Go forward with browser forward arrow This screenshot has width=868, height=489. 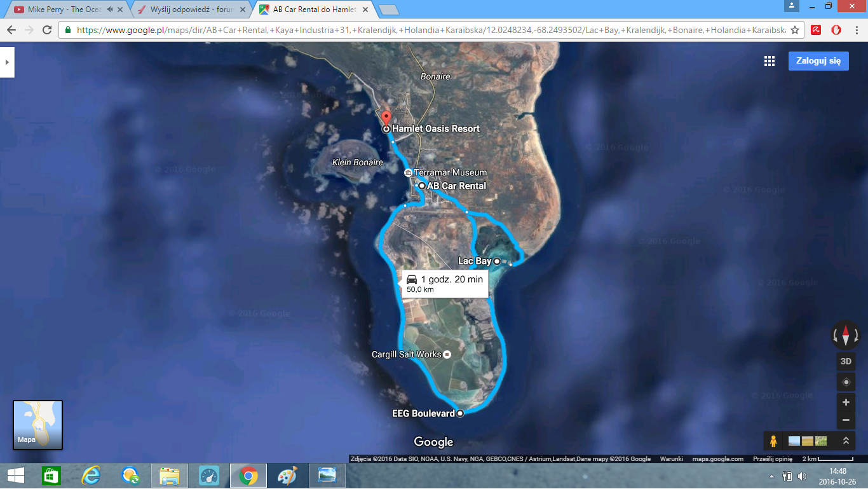(x=29, y=30)
